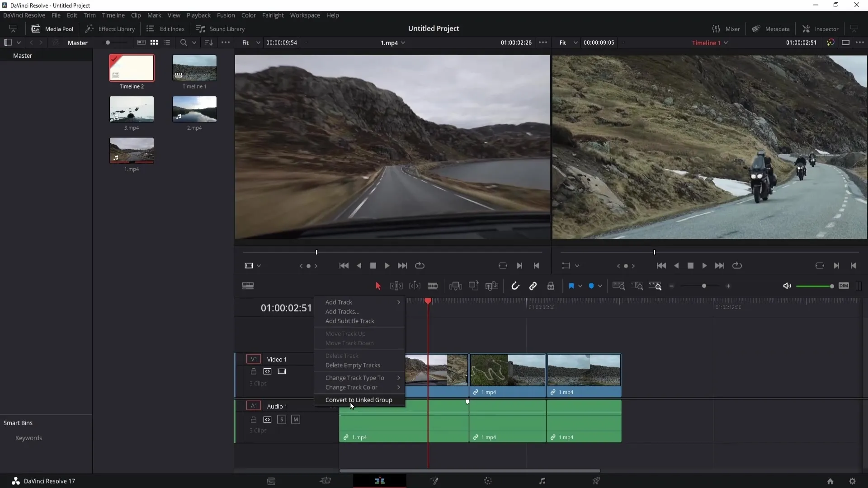Enable Audio 1 track mute toggle
The image size is (868, 488).
pos(296,419)
